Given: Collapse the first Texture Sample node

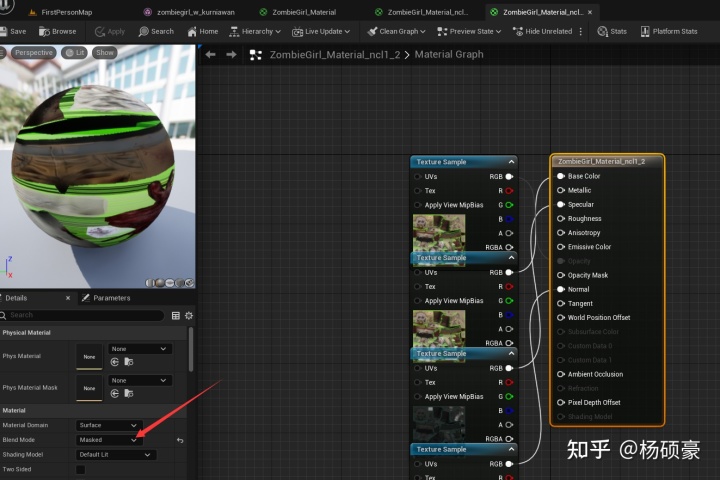Looking at the screenshot, I should coord(511,162).
